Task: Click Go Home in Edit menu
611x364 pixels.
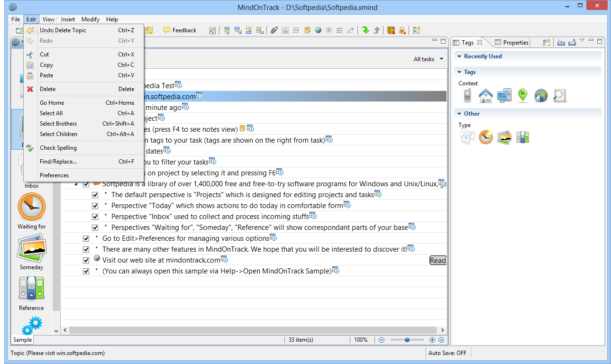Action: [83, 103]
